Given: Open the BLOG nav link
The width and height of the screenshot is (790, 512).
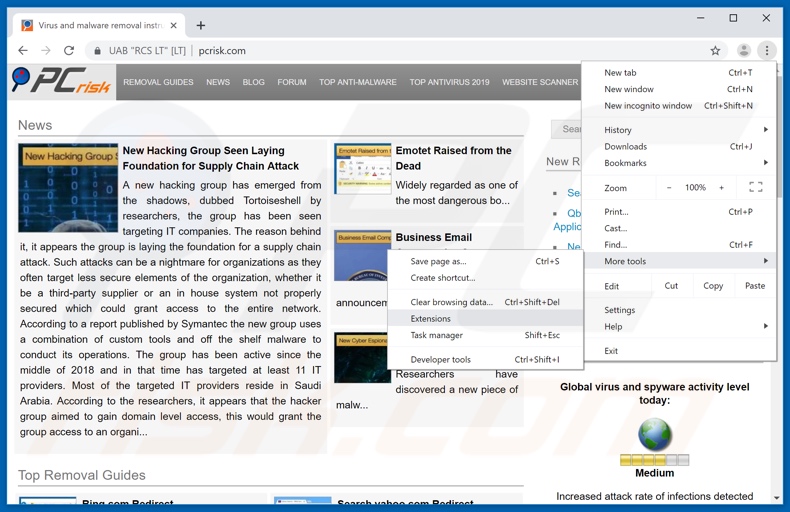Looking at the screenshot, I should click(x=253, y=82).
